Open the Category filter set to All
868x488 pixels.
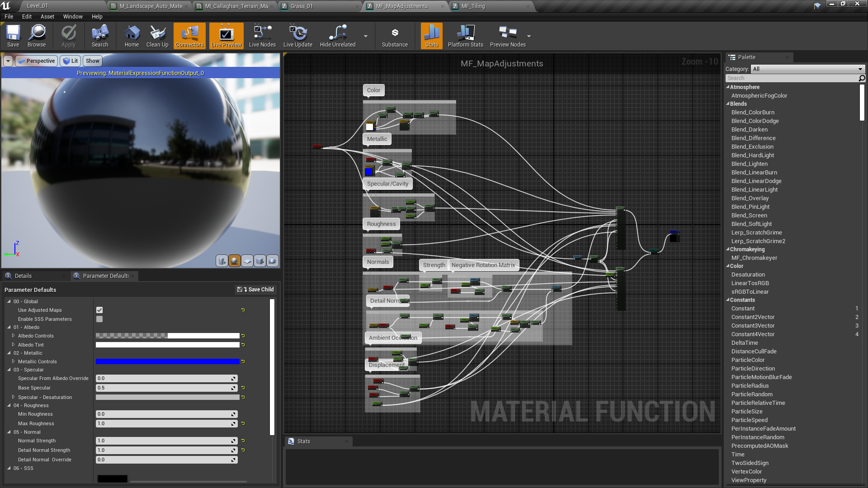coord(807,69)
